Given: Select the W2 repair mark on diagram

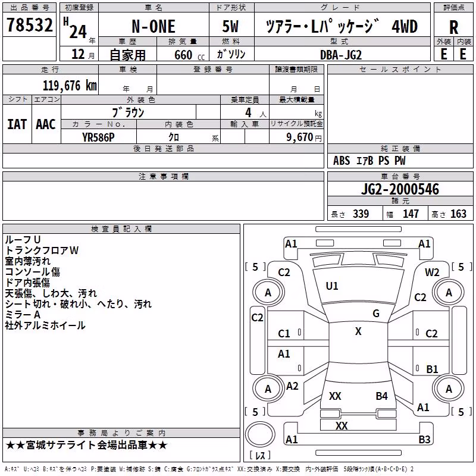Looking at the screenshot, I should click(432, 273).
